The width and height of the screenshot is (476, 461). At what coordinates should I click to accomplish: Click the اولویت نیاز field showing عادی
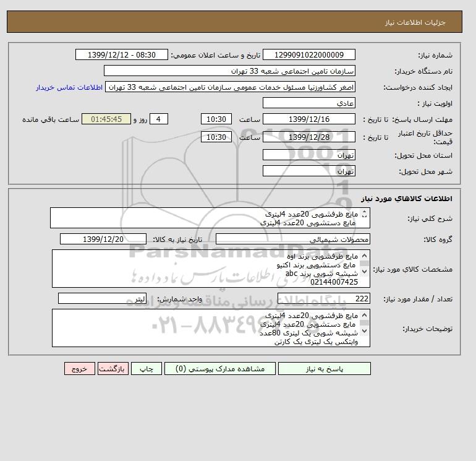coord(308,103)
